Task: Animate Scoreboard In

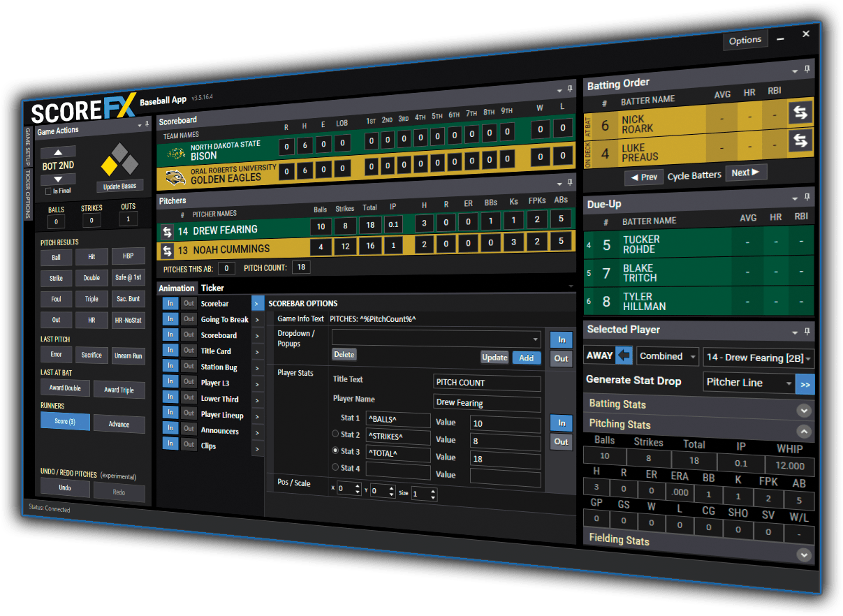Action: (170, 335)
